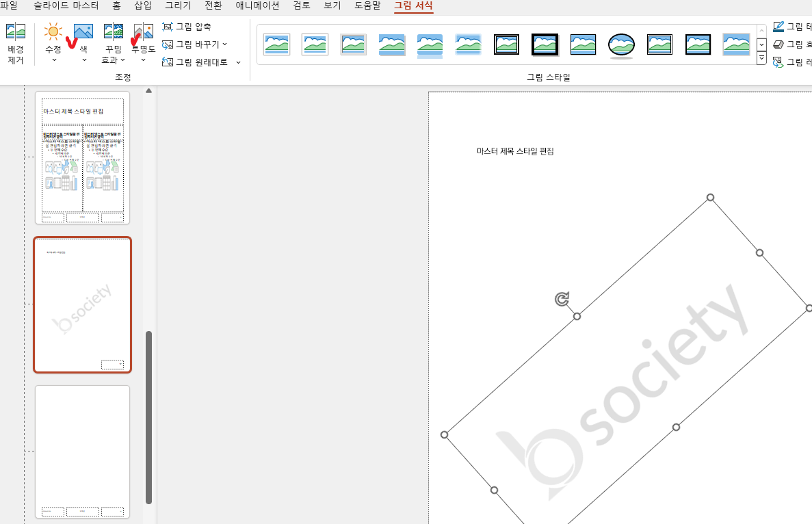Apply eighth thick black frame style
Viewport: 812px width, 524px height.
(545, 44)
